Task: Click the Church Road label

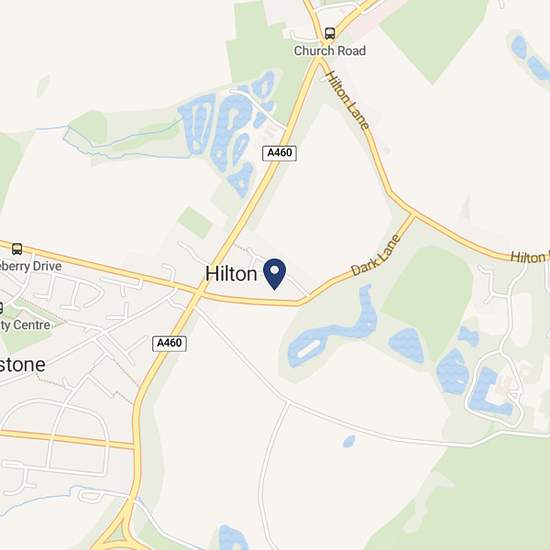Action: point(330,51)
